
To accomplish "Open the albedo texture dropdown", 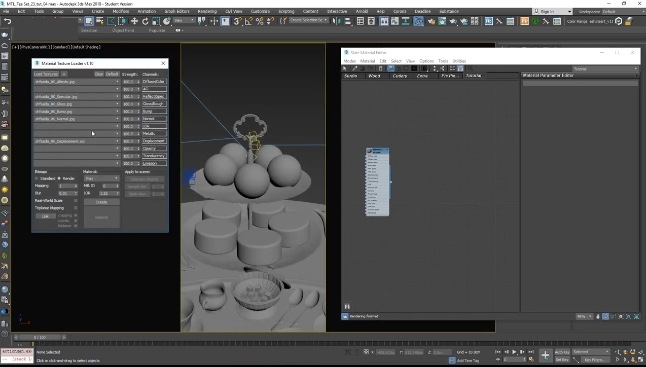I will tap(77, 82).
